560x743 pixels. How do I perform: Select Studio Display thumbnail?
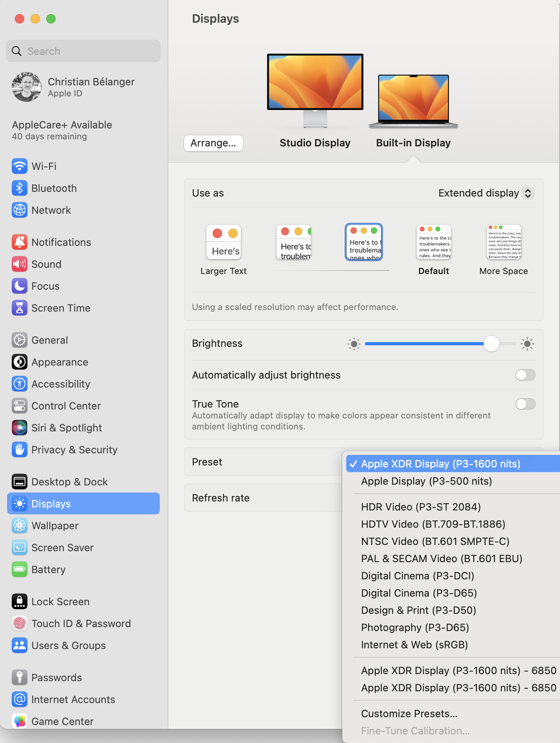click(x=315, y=91)
